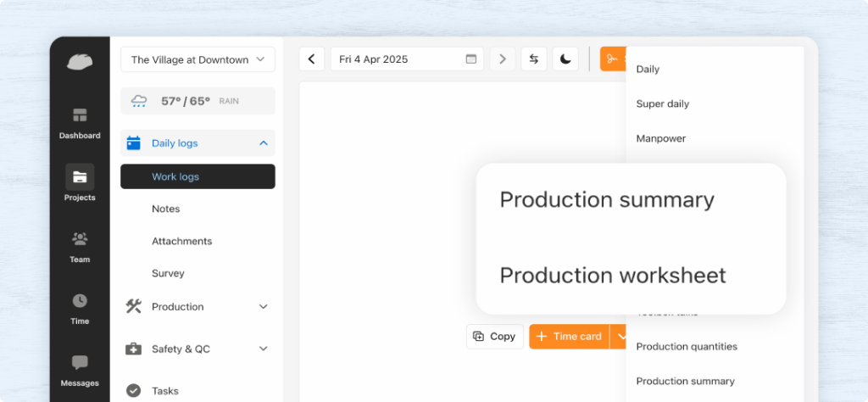The image size is (868, 402).
Task: Open The Village at Downtown project dropdown
Action: tap(198, 59)
